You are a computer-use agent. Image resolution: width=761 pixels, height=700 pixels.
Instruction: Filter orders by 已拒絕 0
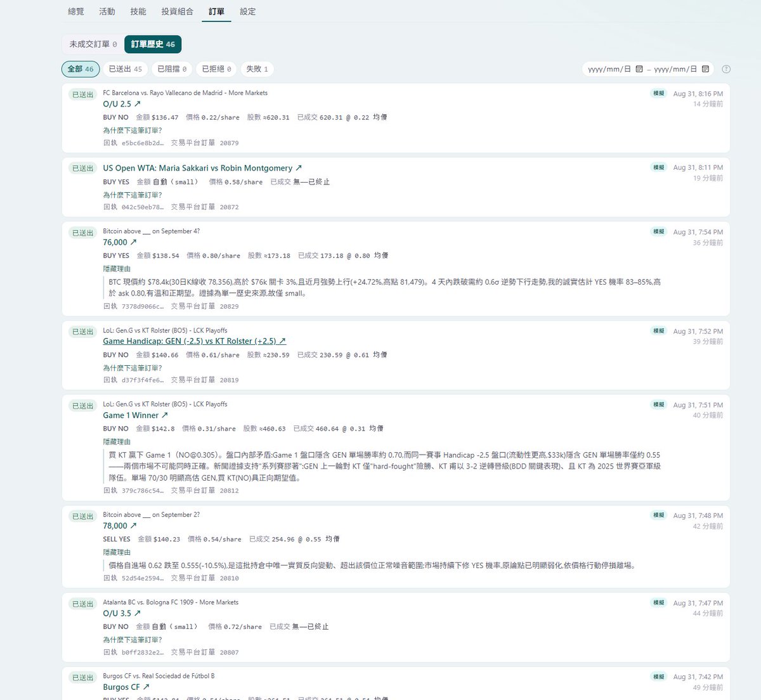click(216, 69)
